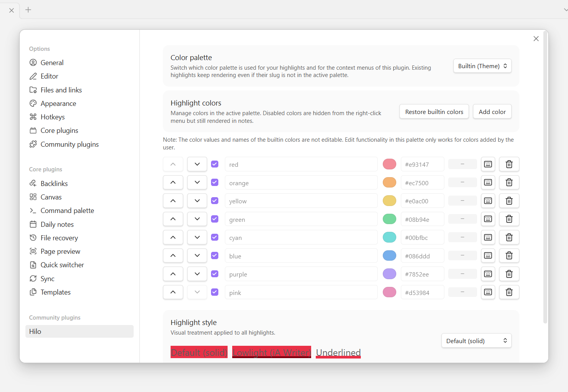Move red down in the color list

pos(197,164)
